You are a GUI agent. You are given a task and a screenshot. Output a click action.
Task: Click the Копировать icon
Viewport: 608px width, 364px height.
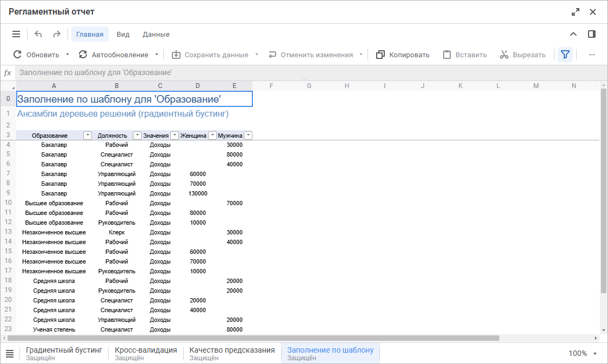tap(380, 55)
